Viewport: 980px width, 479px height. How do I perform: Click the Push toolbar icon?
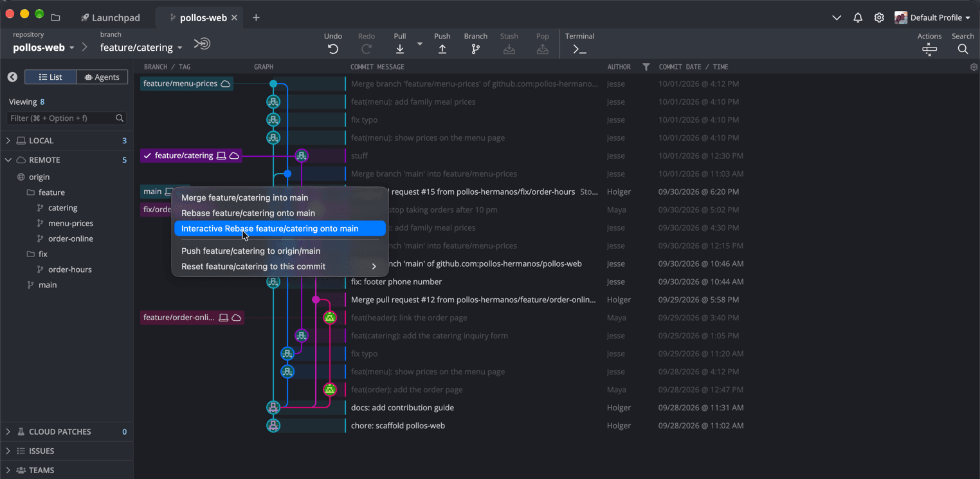[x=442, y=49]
